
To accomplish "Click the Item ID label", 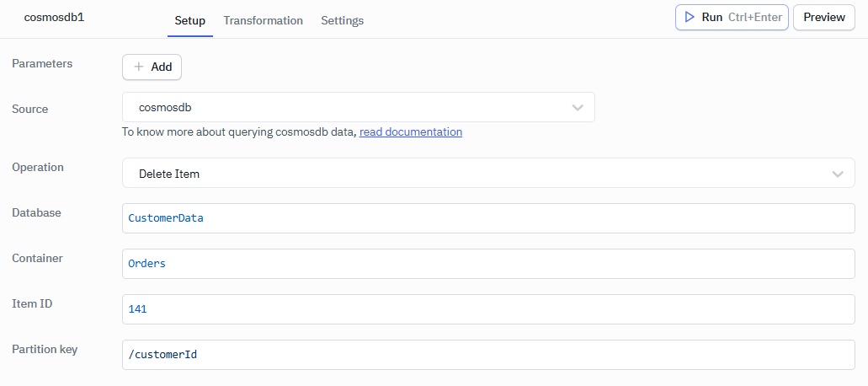I will pyautogui.click(x=32, y=303).
